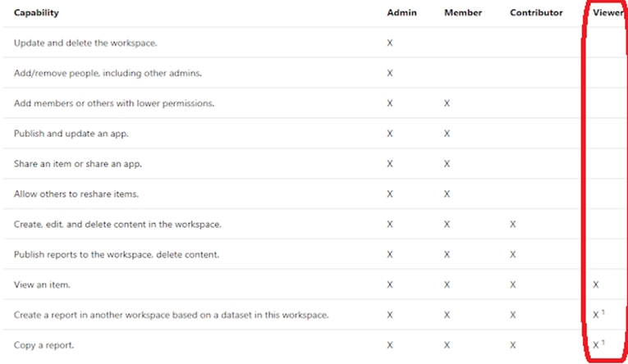Click Viewer X mark for 'View an item'
This screenshot has height=364, width=628.
point(596,284)
